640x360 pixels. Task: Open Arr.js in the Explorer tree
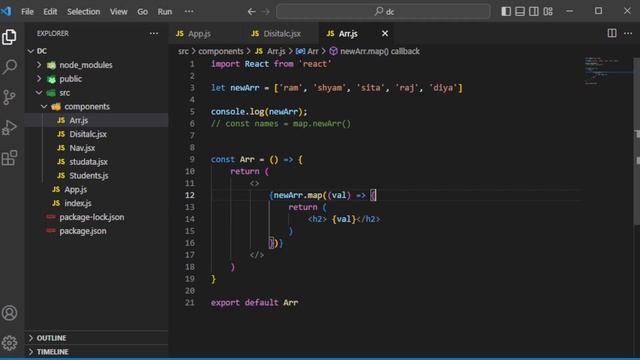coord(96,120)
